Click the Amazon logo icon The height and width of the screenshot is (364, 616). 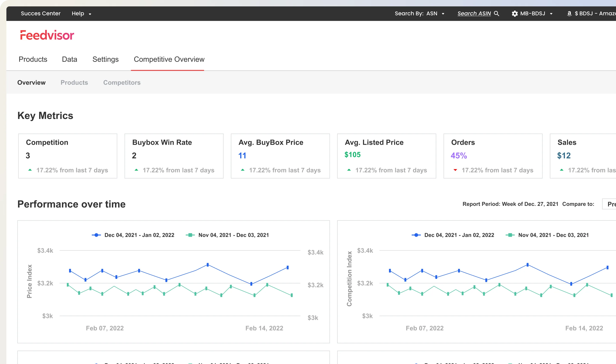[569, 13]
